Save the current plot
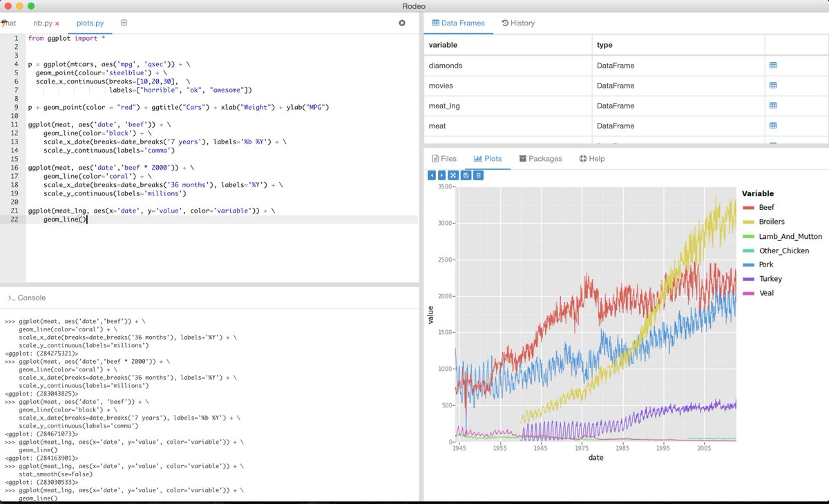Image resolution: width=829 pixels, height=504 pixels. [x=464, y=175]
